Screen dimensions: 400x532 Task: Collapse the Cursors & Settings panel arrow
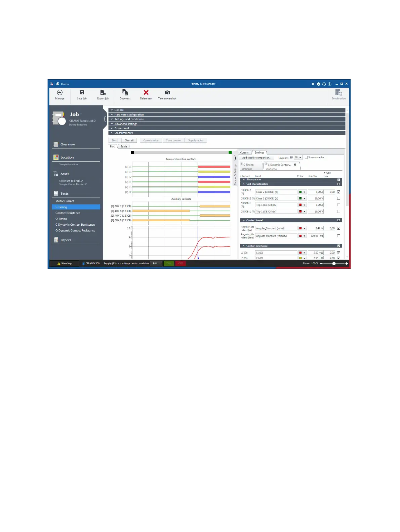pos(235,158)
